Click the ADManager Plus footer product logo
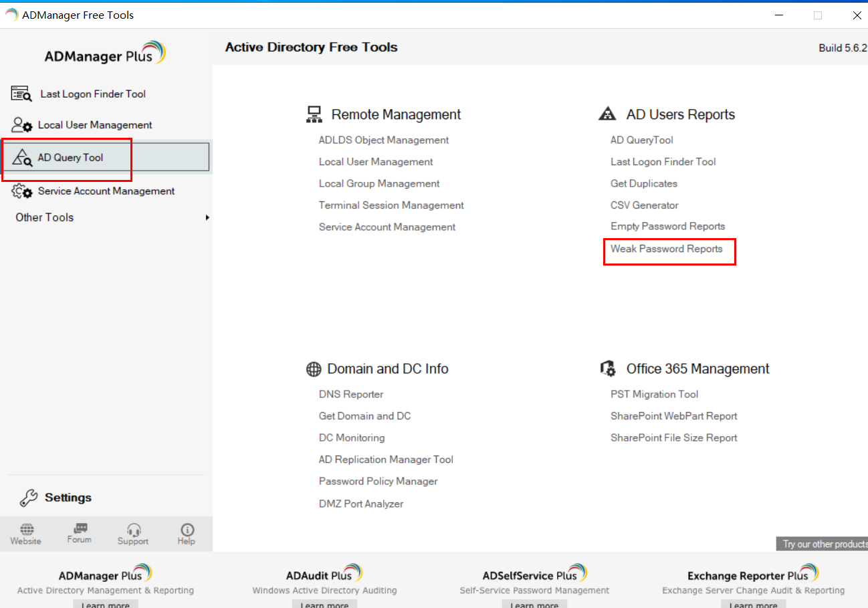Screen dimensions: 868x608 [106, 574]
